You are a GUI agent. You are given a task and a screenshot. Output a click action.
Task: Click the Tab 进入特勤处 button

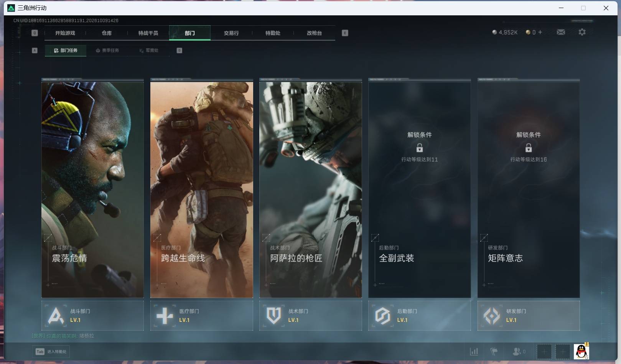coord(51,351)
